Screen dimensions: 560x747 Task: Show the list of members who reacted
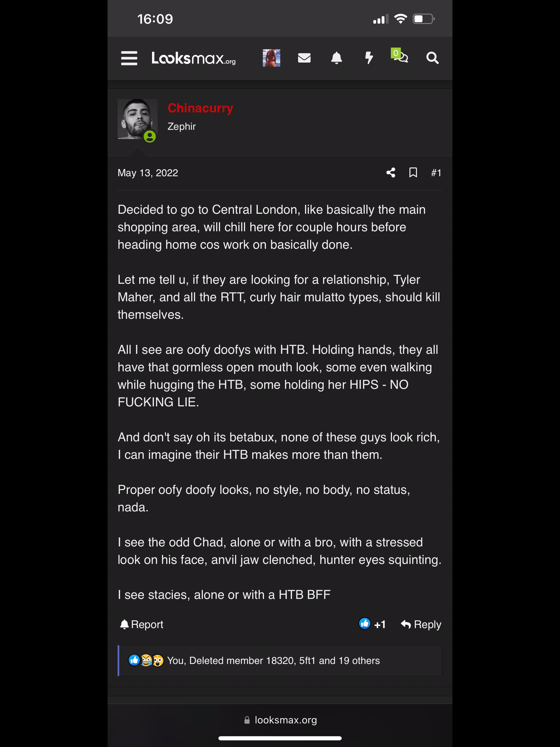pos(273,661)
